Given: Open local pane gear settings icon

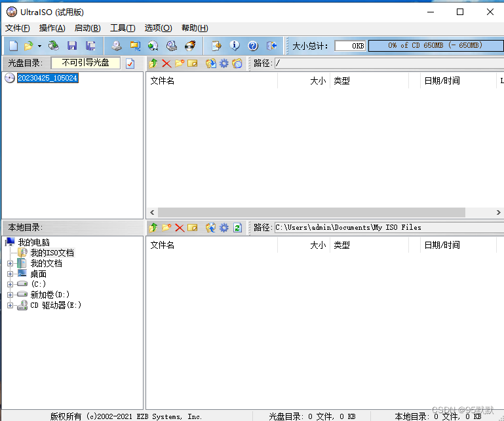Looking at the screenshot, I should click(x=224, y=228).
